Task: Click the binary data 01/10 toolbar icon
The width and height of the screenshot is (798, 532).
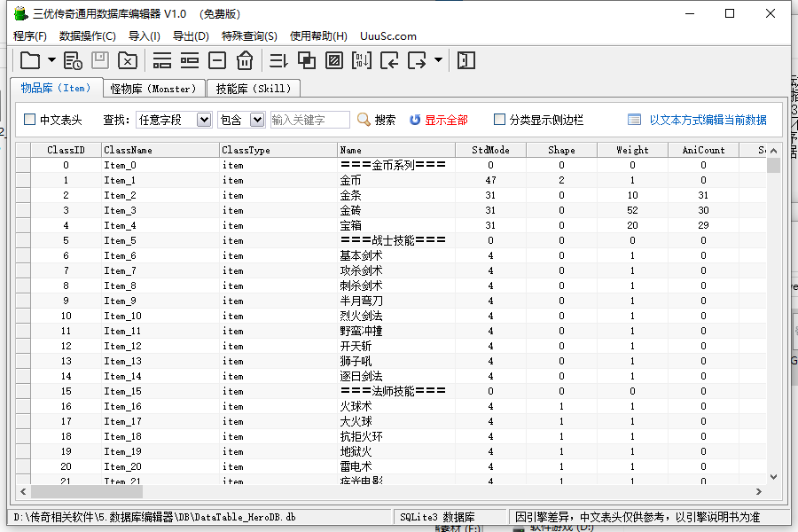Action: tap(361, 60)
